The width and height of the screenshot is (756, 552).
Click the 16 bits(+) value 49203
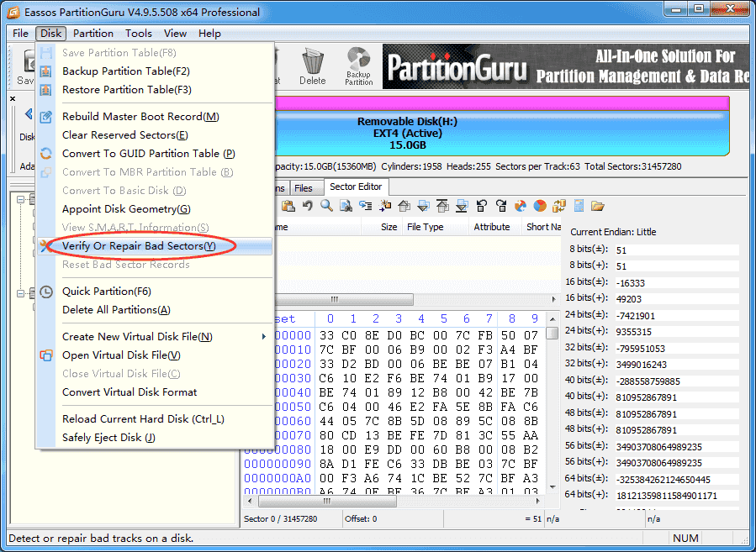pos(677,299)
